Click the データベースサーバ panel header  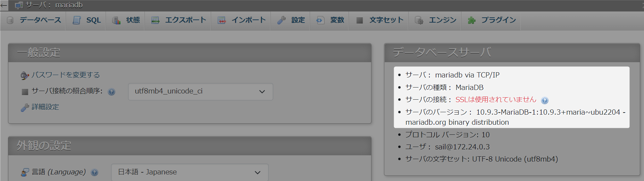click(512, 53)
